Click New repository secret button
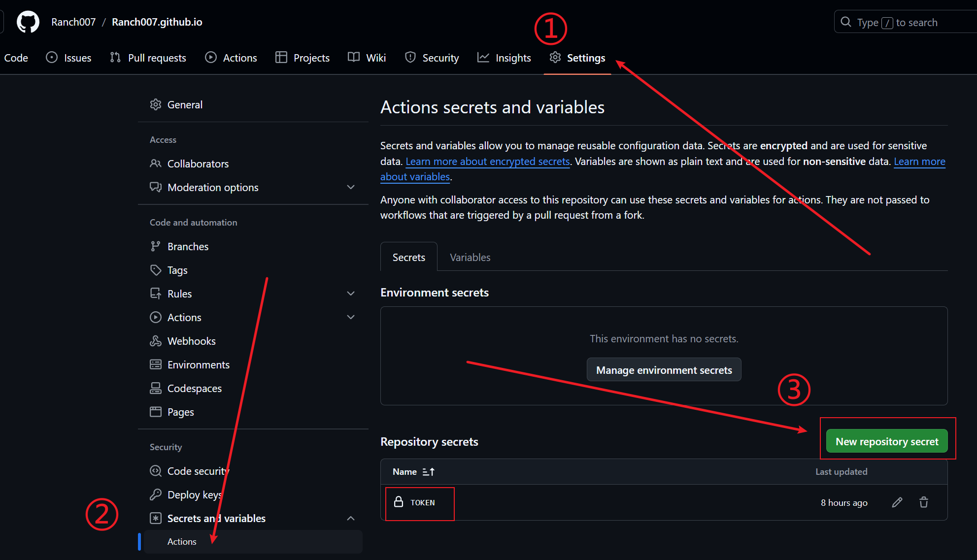The height and width of the screenshot is (560, 977). pos(887,441)
